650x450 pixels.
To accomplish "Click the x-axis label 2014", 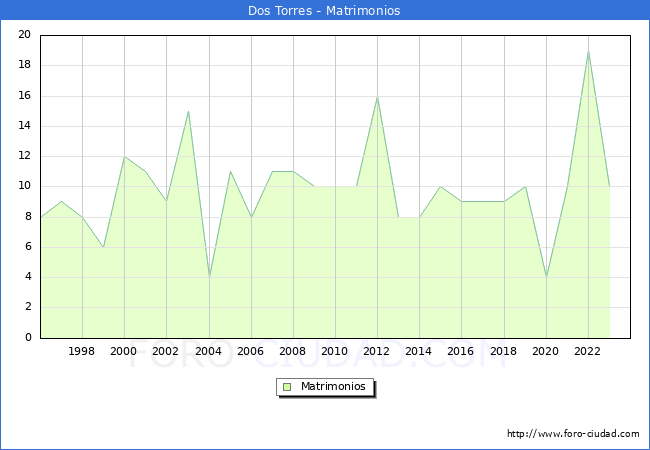I will [x=419, y=351].
